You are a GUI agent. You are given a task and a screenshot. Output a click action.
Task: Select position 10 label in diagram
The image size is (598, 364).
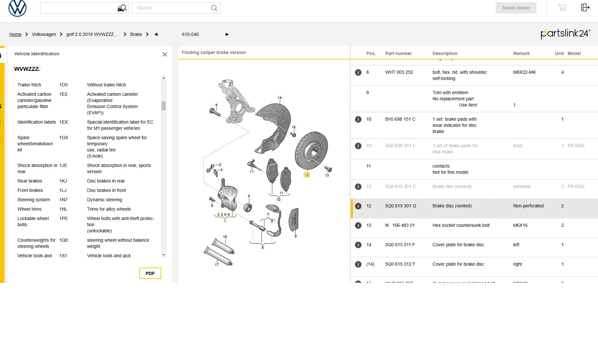[x=278, y=200]
